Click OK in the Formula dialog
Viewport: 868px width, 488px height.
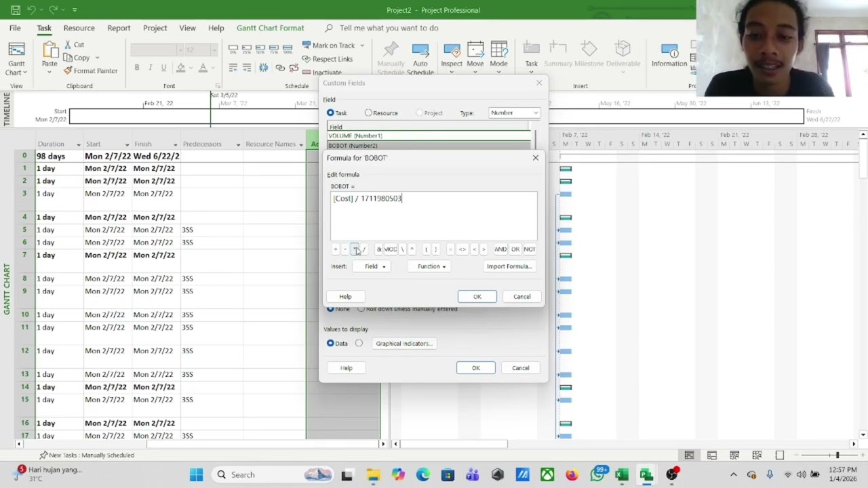(x=477, y=296)
